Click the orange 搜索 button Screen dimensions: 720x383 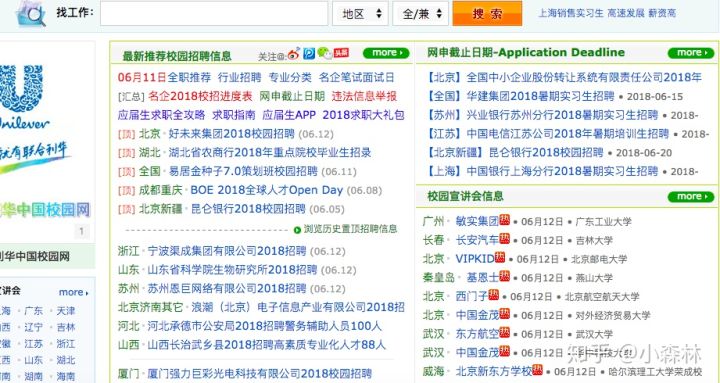[x=487, y=14]
